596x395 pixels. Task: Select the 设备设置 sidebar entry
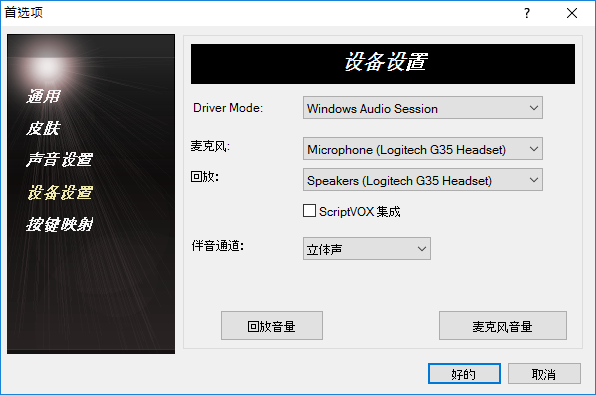pyautogui.click(x=60, y=192)
